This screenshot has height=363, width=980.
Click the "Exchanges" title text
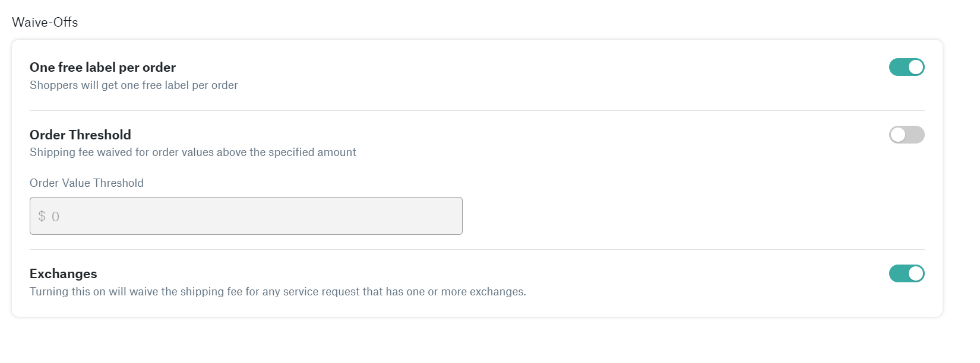(x=64, y=274)
